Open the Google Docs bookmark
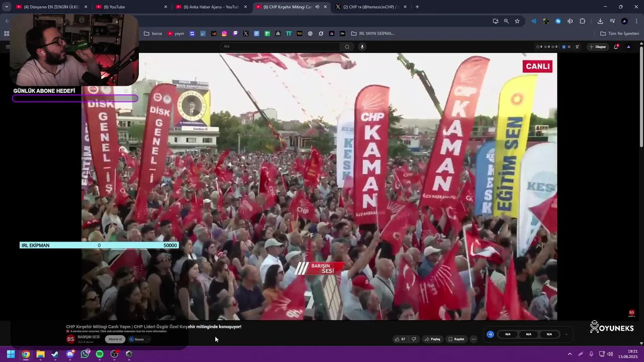 (x=257, y=34)
